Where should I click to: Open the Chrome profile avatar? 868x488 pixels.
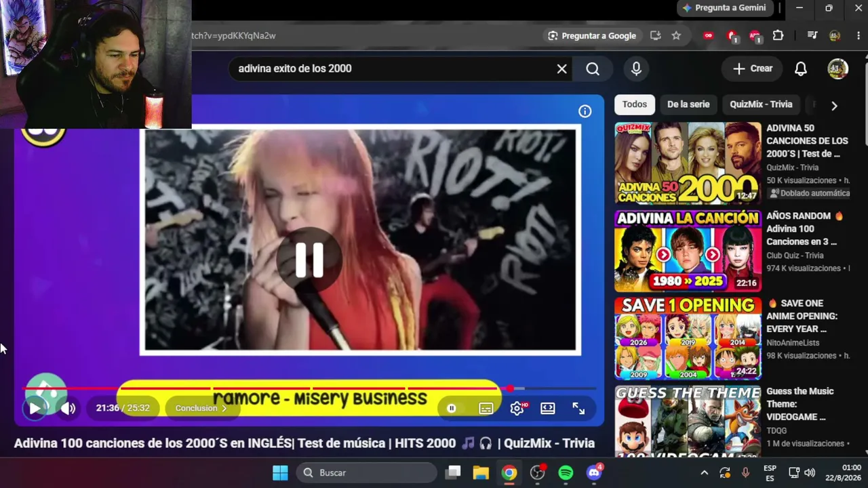tap(835, 36)
